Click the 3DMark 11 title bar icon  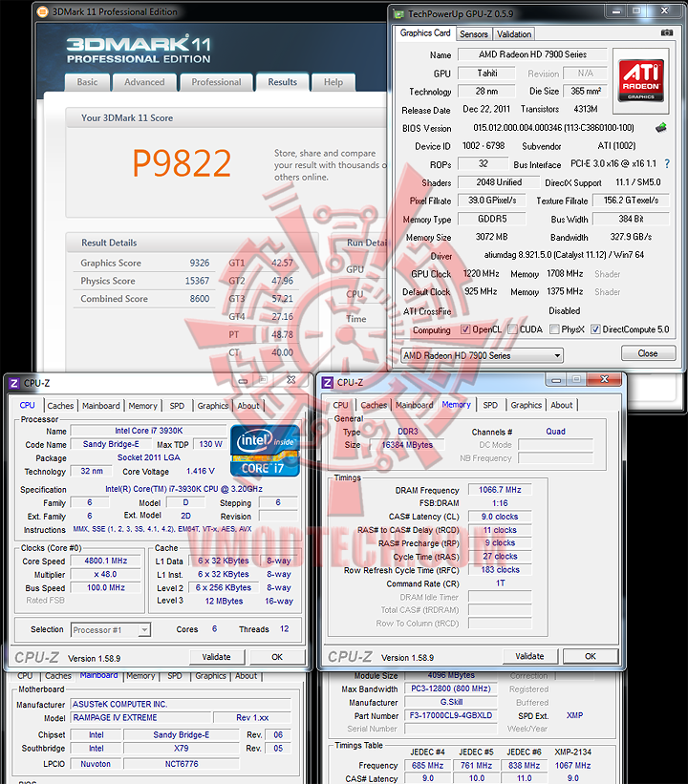[43, 11]
